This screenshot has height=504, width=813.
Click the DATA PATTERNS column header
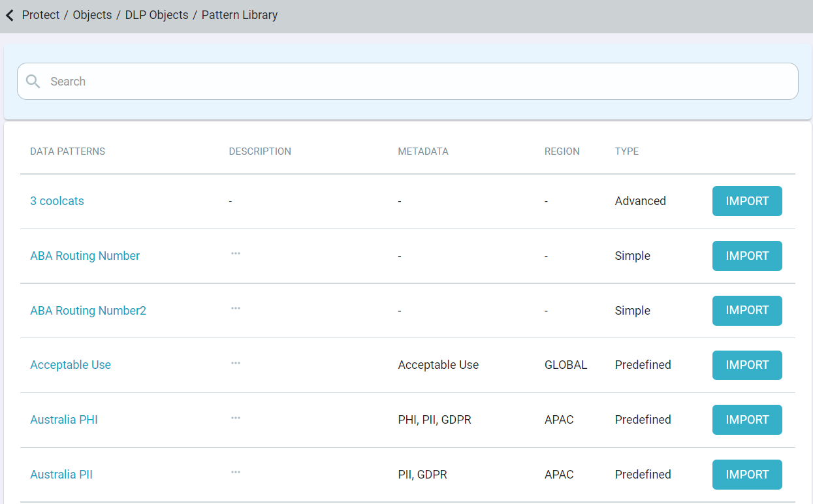(x=67, y=151)
